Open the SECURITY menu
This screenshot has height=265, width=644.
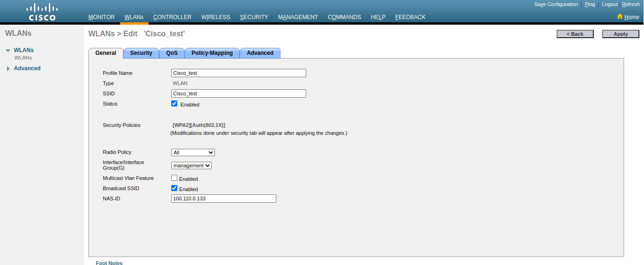[x=254, y=17]
